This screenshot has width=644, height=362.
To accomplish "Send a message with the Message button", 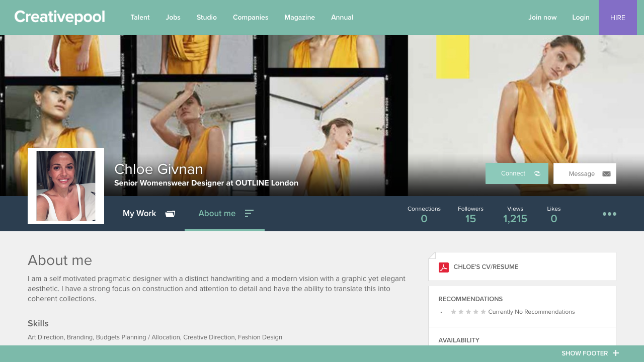I will tap(581, 173).
